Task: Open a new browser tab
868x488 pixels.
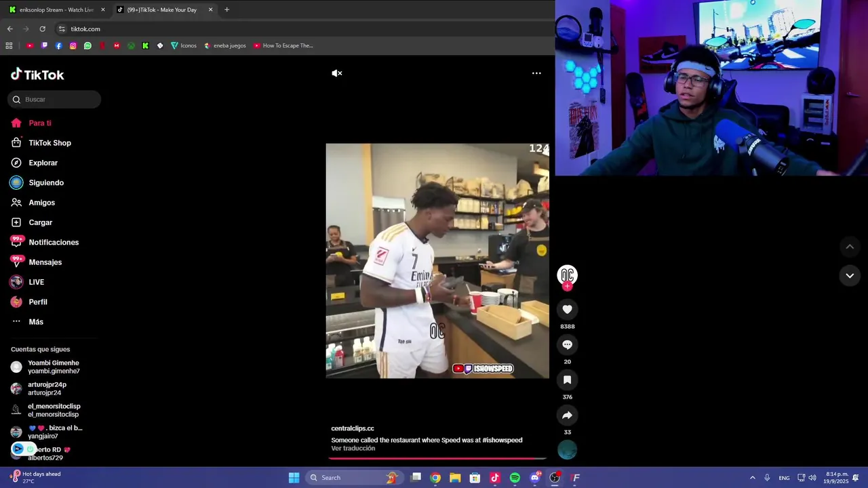Action: (x=226, y=9)
